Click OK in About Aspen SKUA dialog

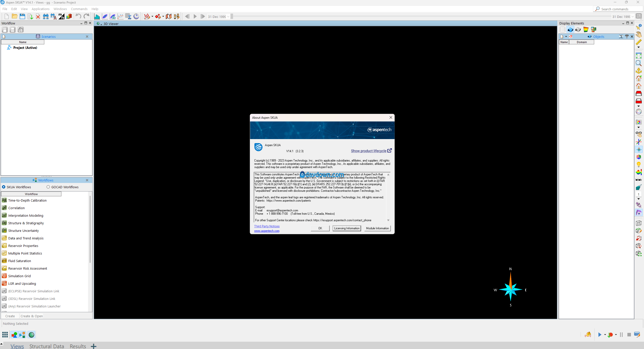point(320,228)
